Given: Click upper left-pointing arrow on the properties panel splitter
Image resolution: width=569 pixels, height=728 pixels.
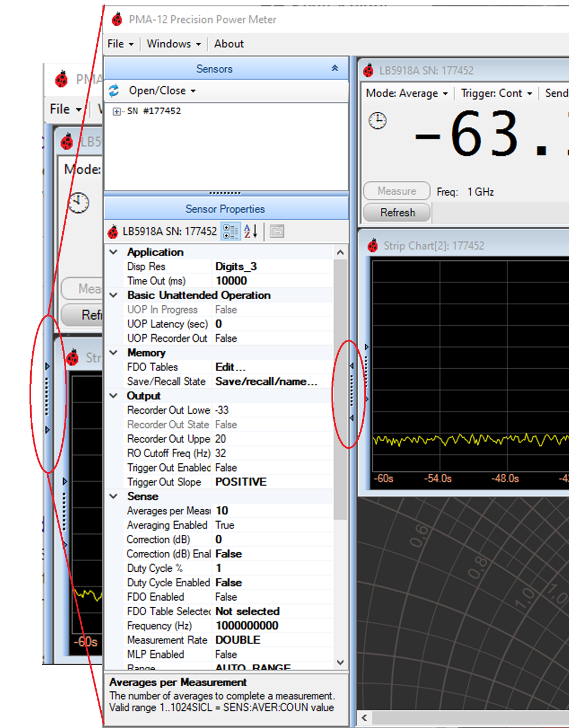Looking at the screenshot, I should pyautogui.click(x=352, y=366).
